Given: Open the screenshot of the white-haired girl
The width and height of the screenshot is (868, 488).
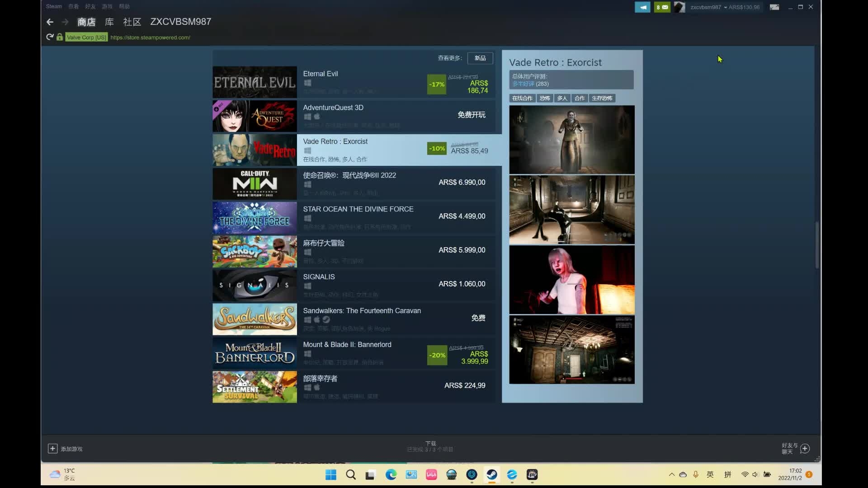Looking at the screenshot, I should tap(572, 280).
